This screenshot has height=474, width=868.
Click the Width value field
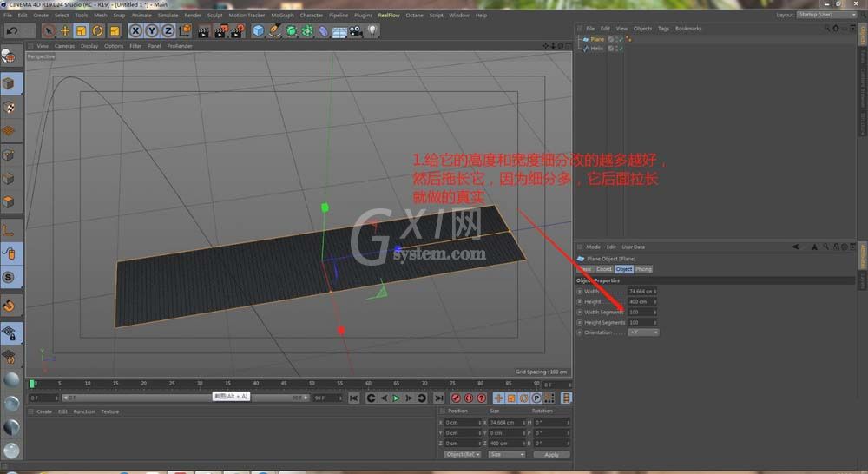click(x=641, y=292)
